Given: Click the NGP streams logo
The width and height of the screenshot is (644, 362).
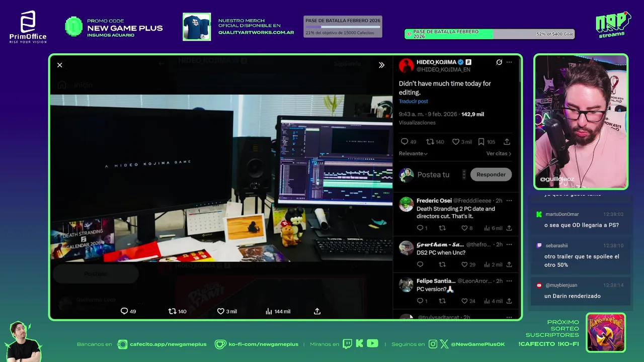Looking at the screenshot, I should (x=613, y=25).
